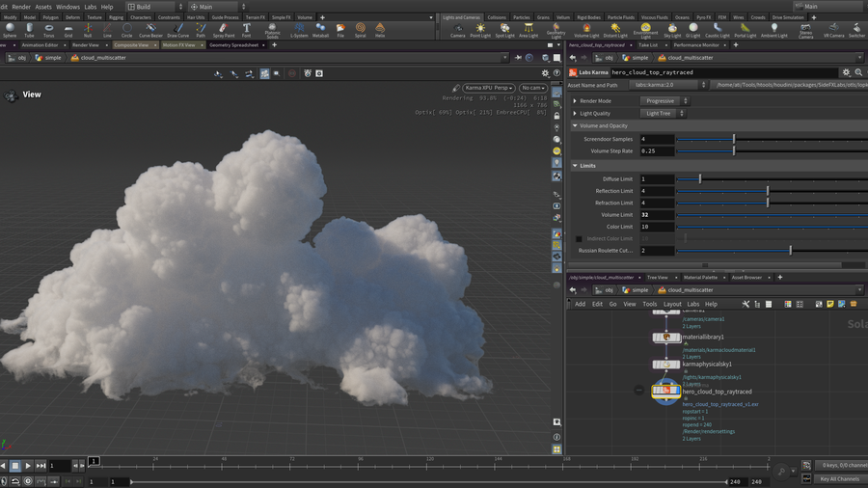Viewport: 868px width, 488px height.
Task: Open network editor Layout menu
Action: tap(672, 304)
